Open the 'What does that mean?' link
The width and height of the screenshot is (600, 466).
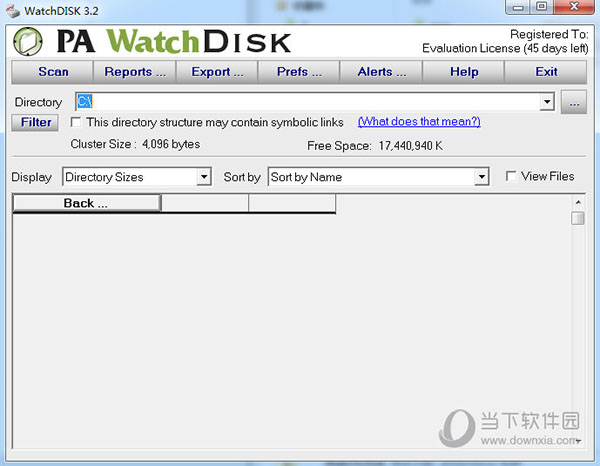click(419, 122)
